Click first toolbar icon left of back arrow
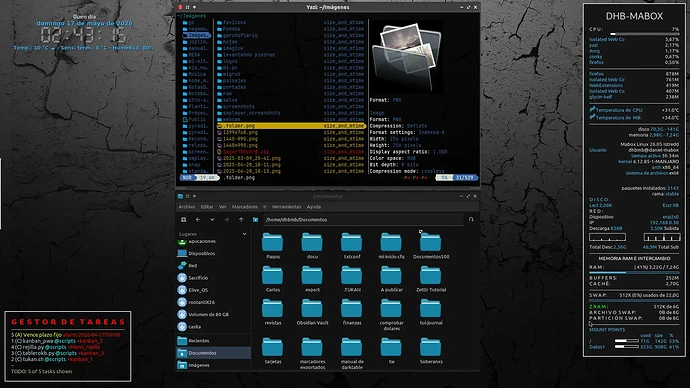The width and height of the screenshot is (690, 388). [184, 220]
